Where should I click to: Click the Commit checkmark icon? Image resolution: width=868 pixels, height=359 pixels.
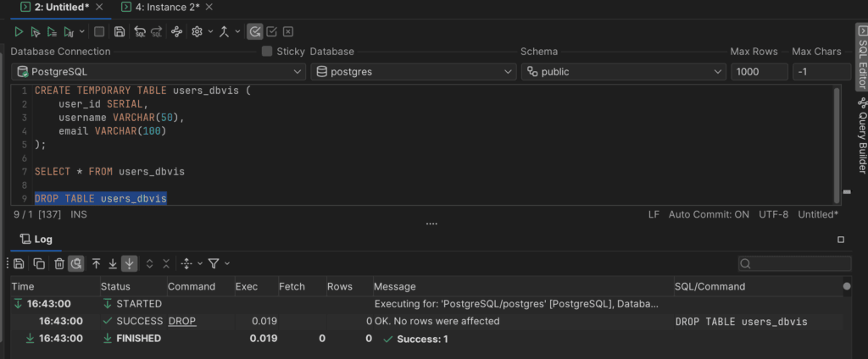click(x=272, y=32)
